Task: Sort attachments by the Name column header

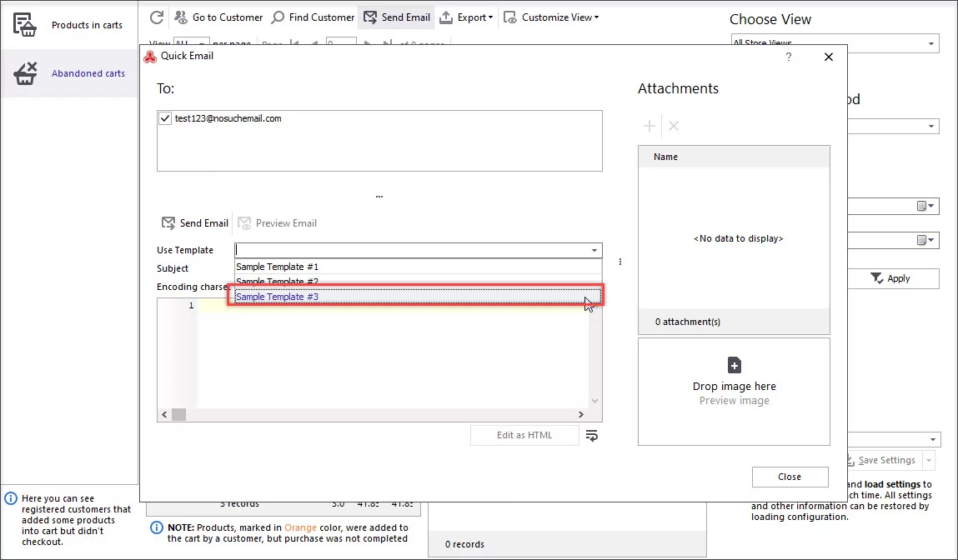Action: pyautogui.click(x=734, y=157)
